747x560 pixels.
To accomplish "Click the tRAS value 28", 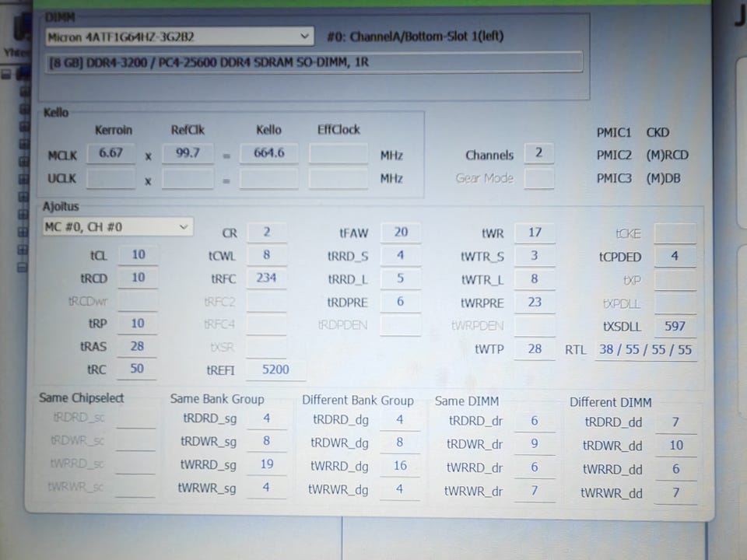I will [x=137, y=347].
